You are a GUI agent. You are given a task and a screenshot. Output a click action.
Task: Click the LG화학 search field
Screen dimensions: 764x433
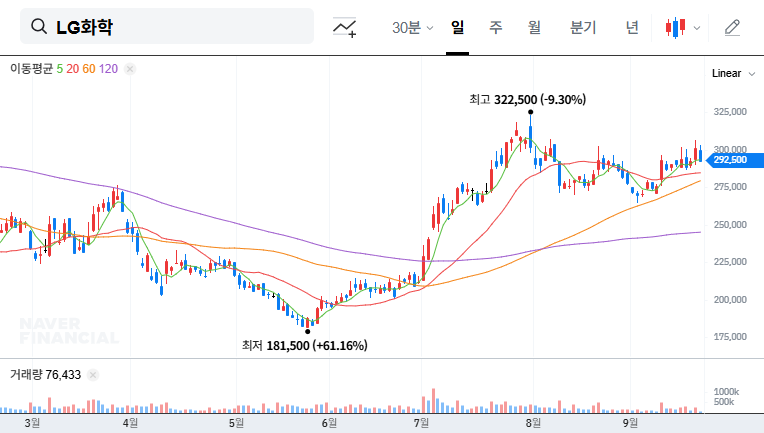[x=167, y=26]
